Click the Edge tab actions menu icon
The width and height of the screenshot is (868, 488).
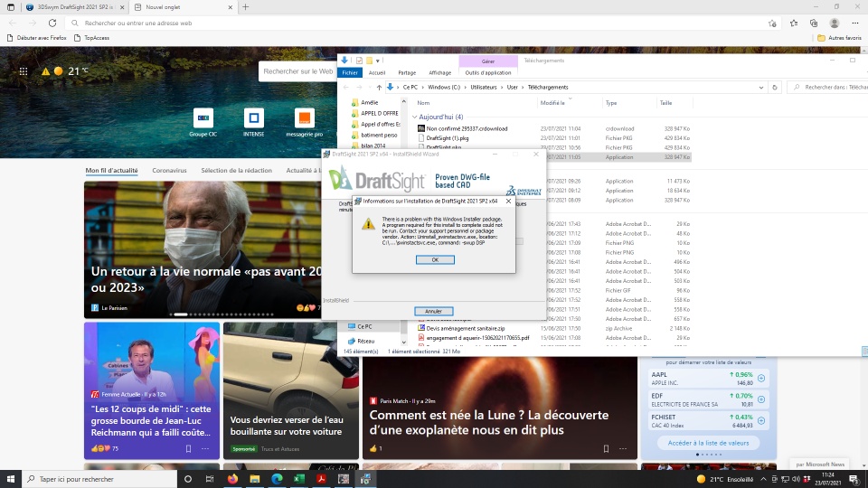tap(11, 7)
